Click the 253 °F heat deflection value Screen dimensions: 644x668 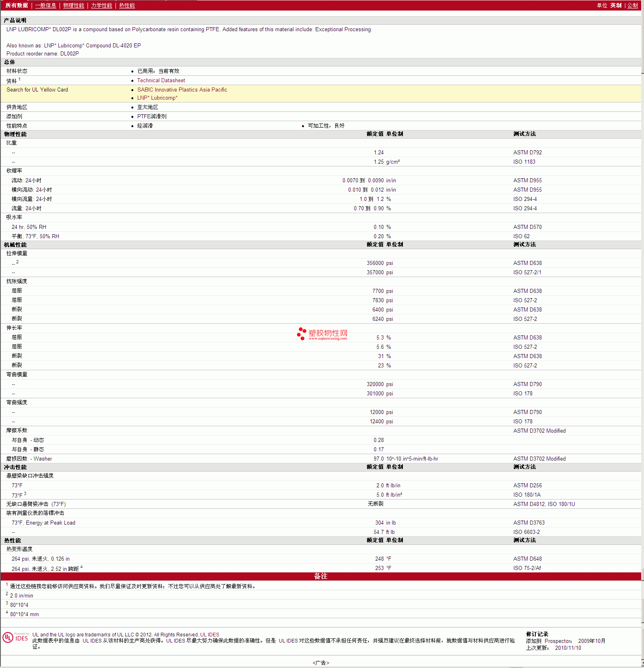pos(383,568)
